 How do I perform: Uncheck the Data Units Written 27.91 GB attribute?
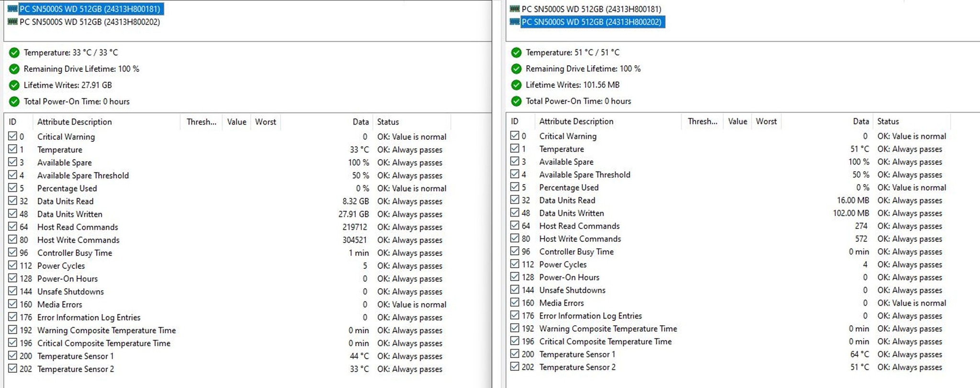click(12, 214)
